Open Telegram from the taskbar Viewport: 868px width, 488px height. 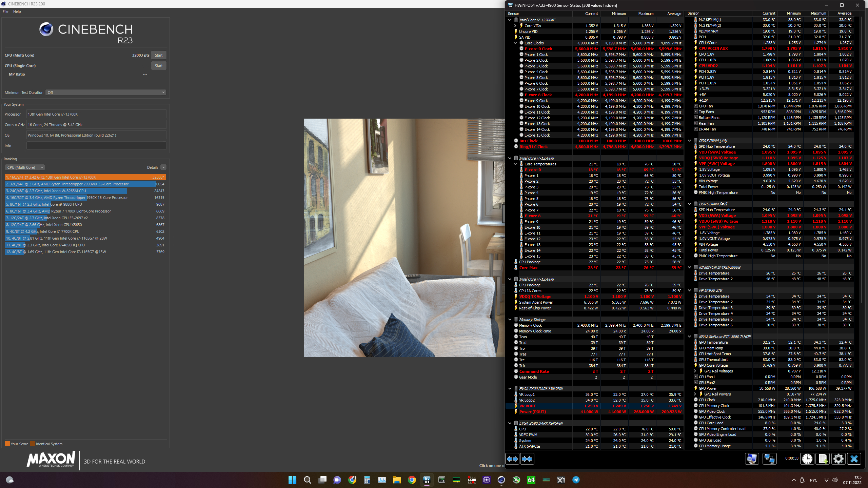(x=576, y=480)
